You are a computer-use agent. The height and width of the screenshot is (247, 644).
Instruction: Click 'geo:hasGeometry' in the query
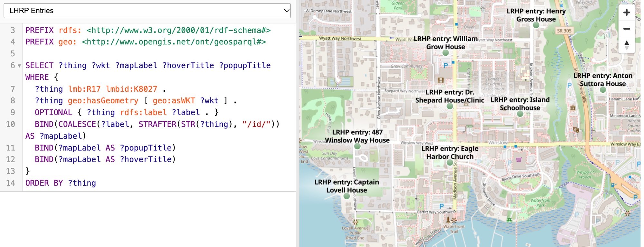(x=103, y=100)
